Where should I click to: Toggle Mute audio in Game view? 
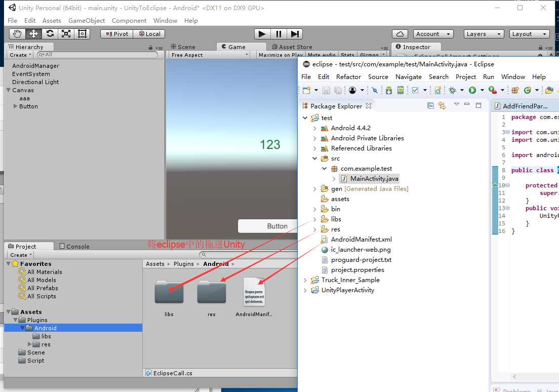[321, 55]
